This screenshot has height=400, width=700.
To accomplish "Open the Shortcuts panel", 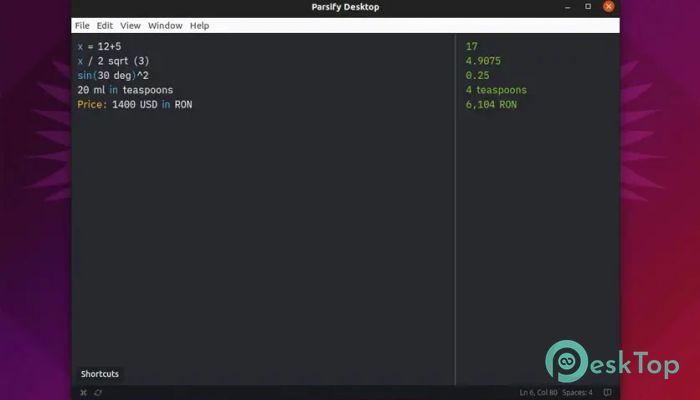I will click(x=99, y=374).
